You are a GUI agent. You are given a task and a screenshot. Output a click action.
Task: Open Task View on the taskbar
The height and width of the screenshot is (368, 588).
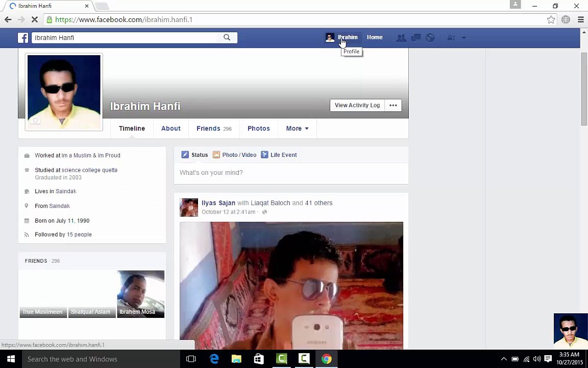[x=191, y=359]
